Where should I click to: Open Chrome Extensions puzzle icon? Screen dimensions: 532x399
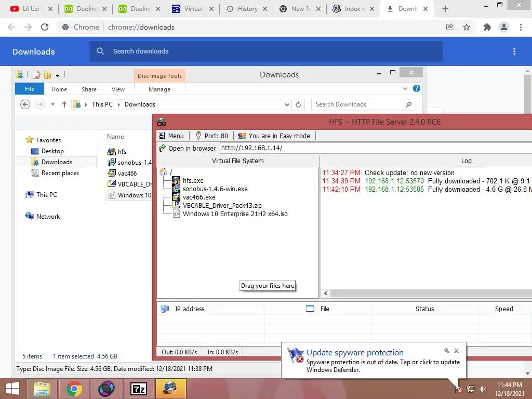click(487, 27)
